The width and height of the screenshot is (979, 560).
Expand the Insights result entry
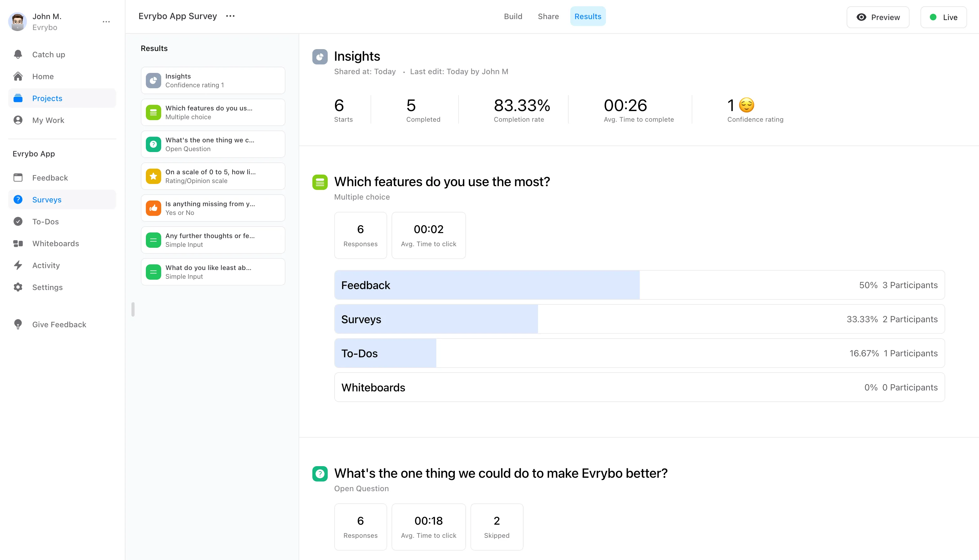tap(213, 80)
